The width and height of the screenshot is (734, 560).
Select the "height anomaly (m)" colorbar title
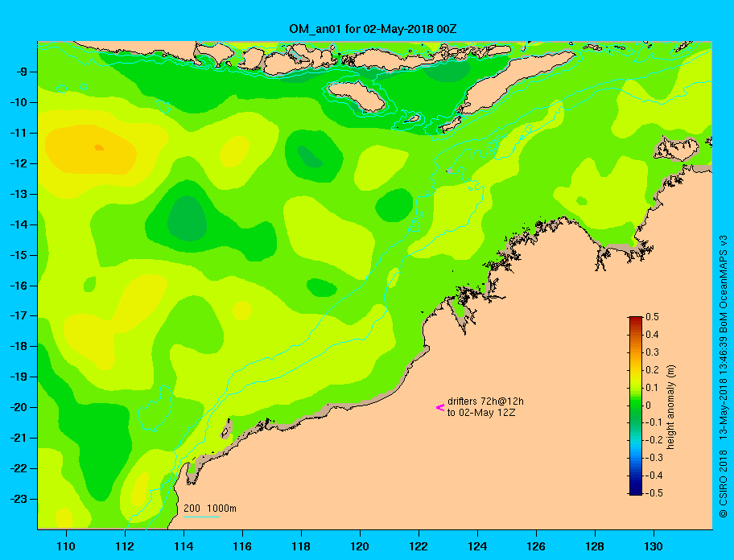tap(670, 407)
